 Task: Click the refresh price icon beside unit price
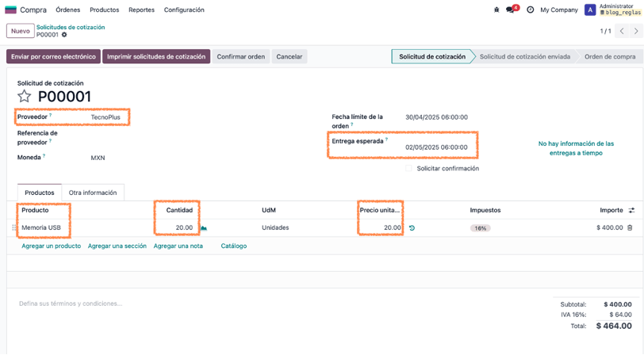tap(412, 227)
